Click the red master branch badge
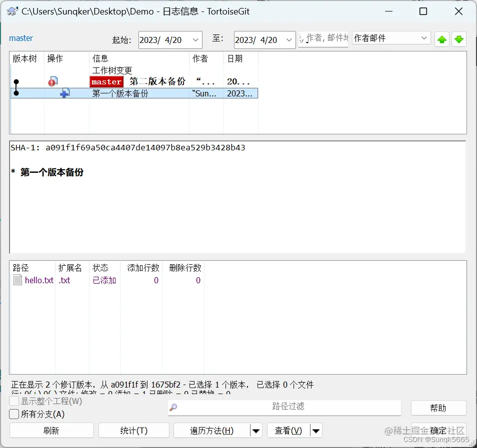The width and height of the screenshot is (477, 448). click(x=106, y=81)
